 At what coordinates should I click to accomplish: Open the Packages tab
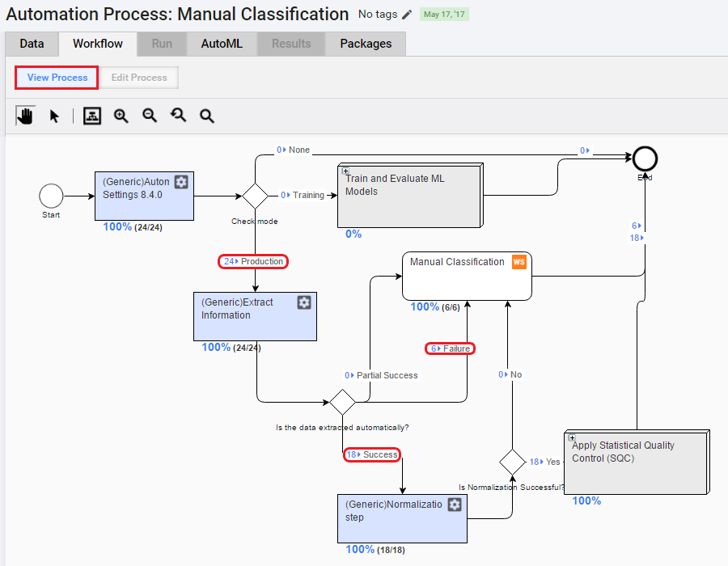(x=366, y=44)
